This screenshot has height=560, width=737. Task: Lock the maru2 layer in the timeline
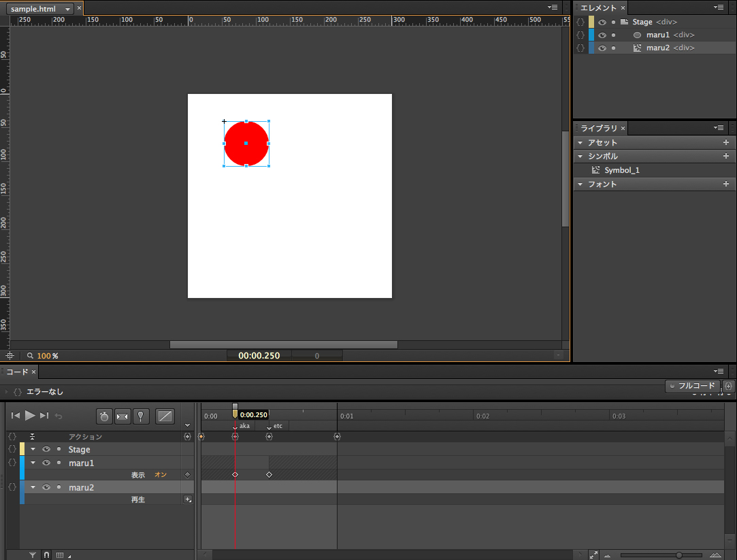pos(59,487)
